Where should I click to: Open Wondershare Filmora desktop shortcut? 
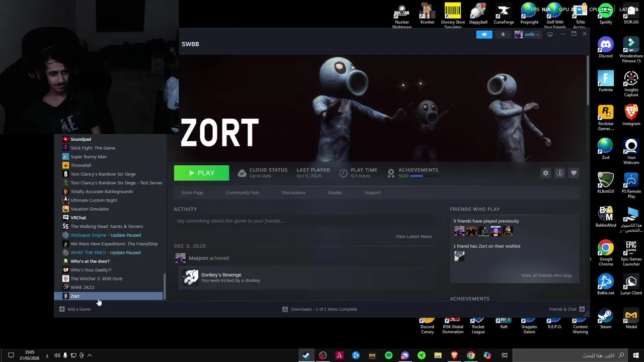[x=631, y=49]
